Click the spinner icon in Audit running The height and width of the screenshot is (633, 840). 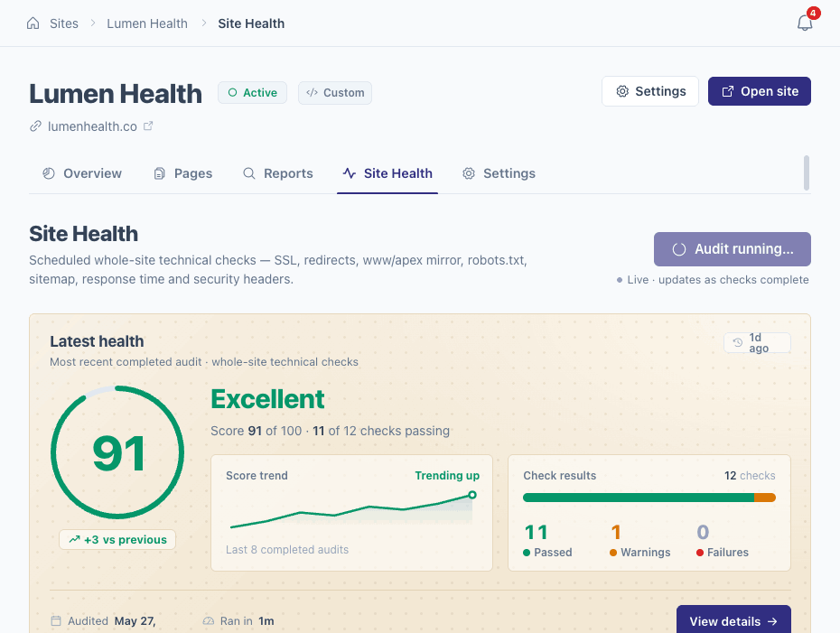pyautogui.click(x=678, y=249)
